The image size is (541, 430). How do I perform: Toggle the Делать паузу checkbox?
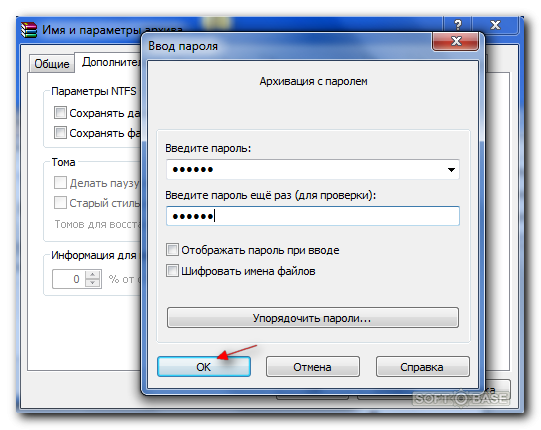(x=60, y=183)
